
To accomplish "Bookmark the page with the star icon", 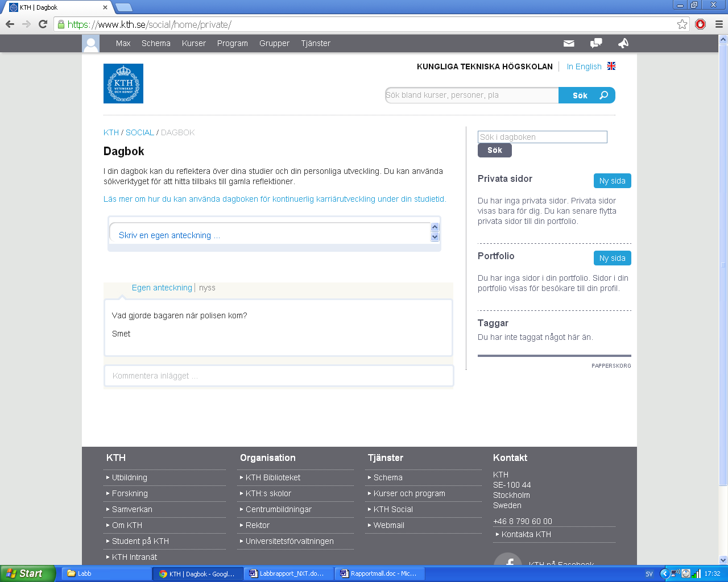I will tap(682, 24).
